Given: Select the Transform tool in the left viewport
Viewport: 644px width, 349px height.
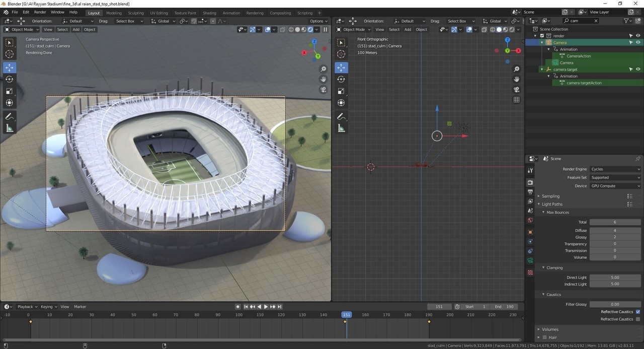Looking at the screenshot, I should click(10, 103).
